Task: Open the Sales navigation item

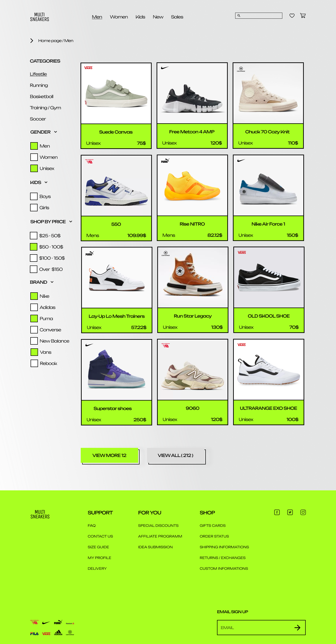Action: (177, 17)
